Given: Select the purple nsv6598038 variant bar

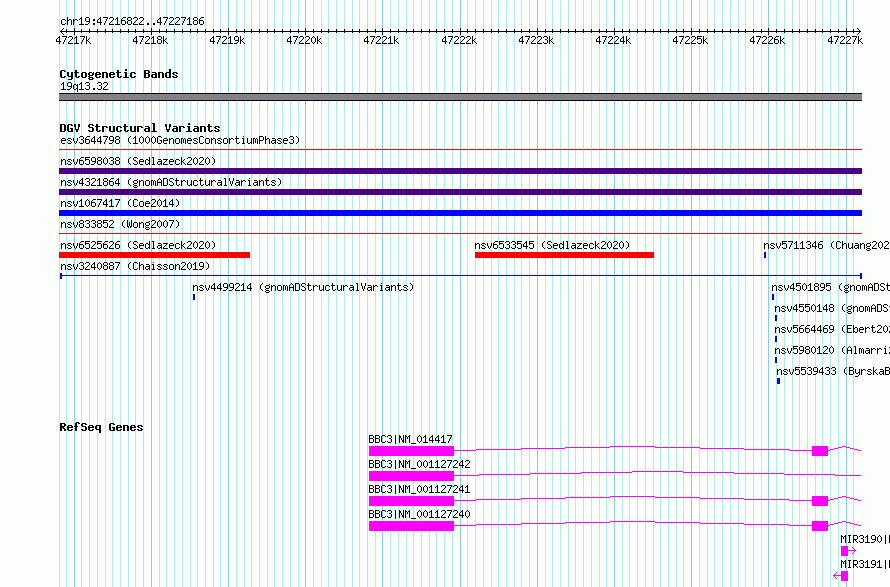Looking at the screenshot, I should click(x=460, y=171).
